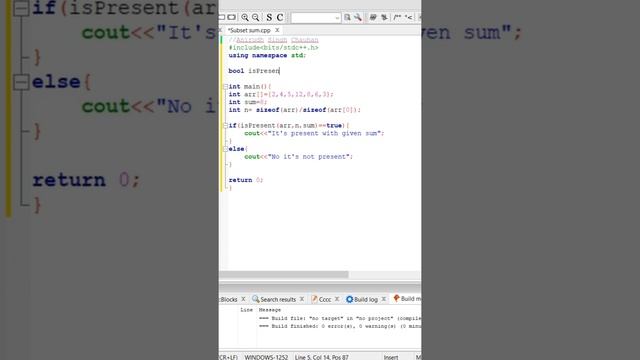
Task: Switch to the Cccc tab
Action: [325, 299]
